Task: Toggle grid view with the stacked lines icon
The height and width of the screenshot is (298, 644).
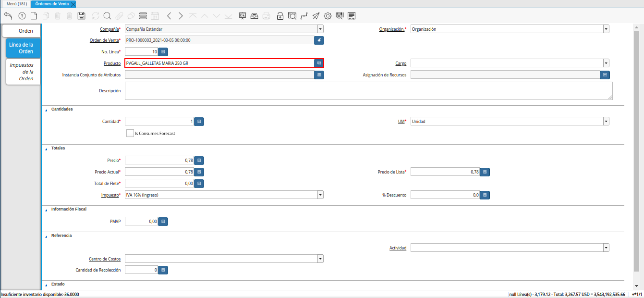Action: click(143, 16)
